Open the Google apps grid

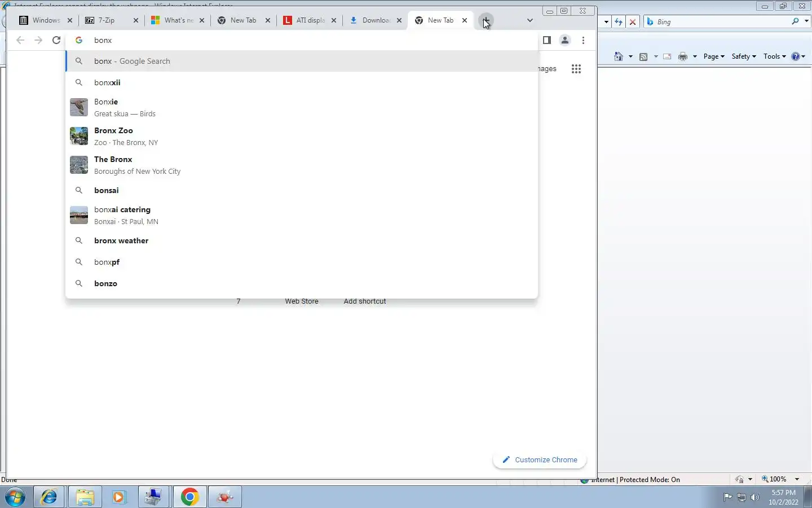[576, 69]
